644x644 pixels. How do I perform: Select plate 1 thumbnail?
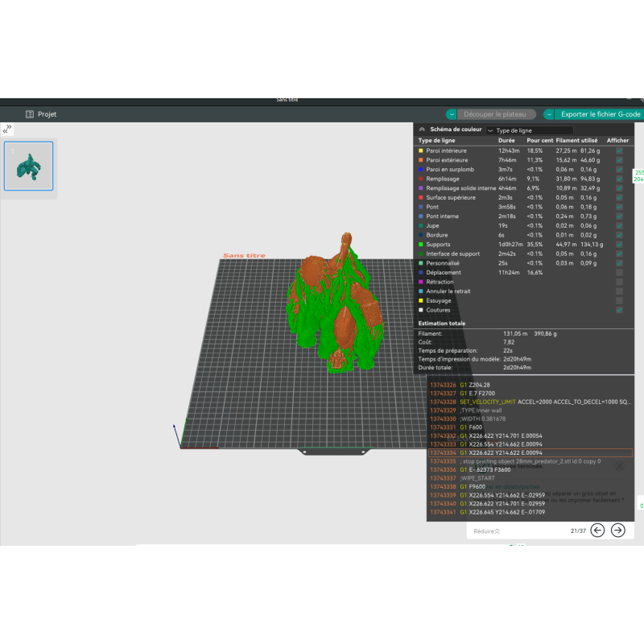pyautogui.click(x=29, y=167)
